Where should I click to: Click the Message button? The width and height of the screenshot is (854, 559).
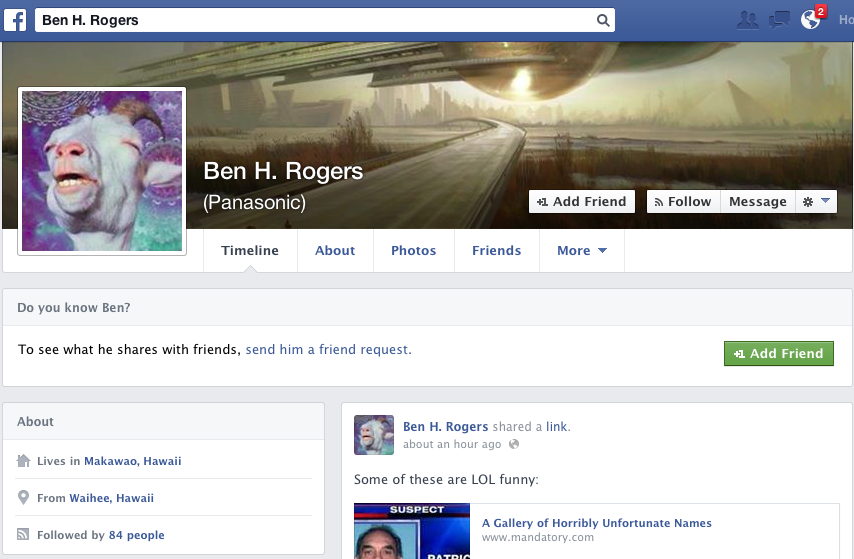point(757,202)
